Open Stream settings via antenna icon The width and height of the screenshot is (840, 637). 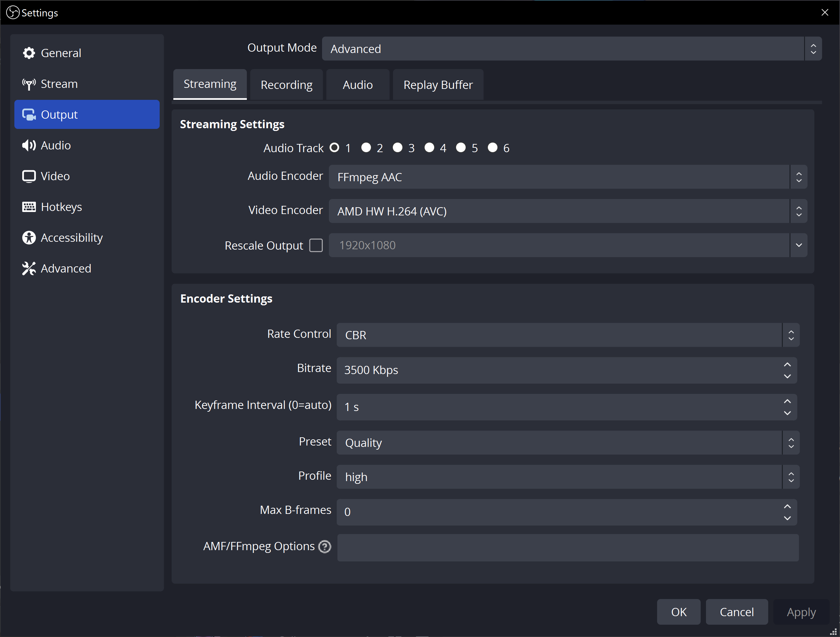29,84
